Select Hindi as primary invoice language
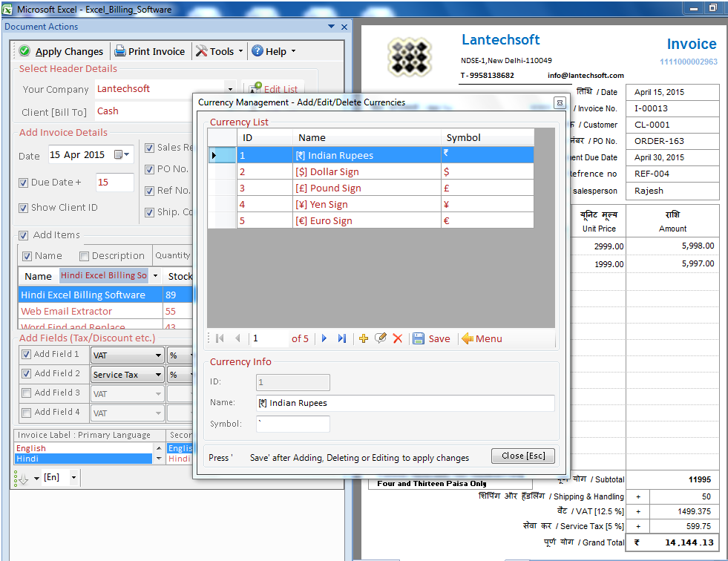The width and height of the screenshot is (728, 561). (x=84, y=459)
